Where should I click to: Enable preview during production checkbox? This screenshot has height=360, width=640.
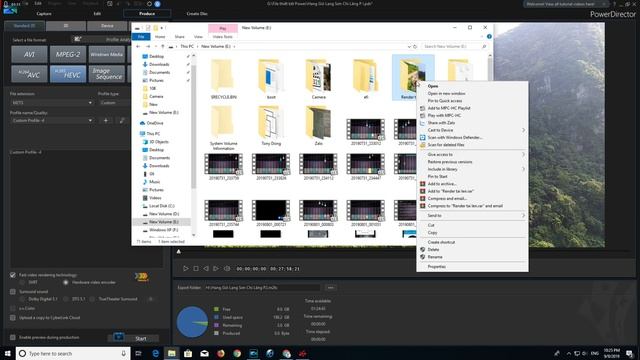click(x=13, y=338)
